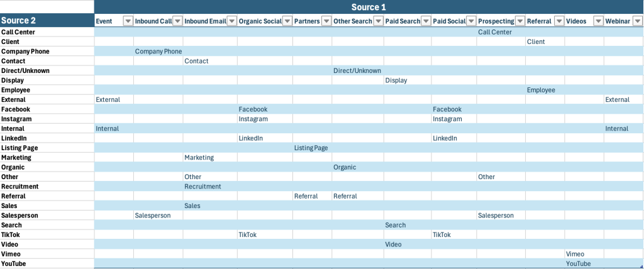Open the Paid Search filter arrow

tap(426, 21)
